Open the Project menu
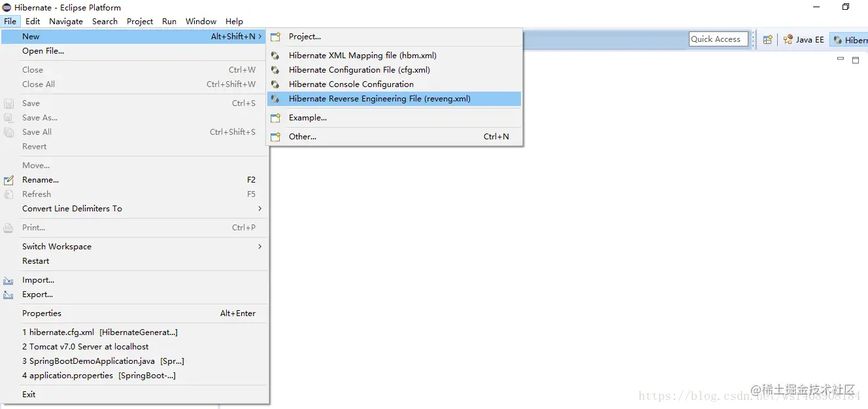The width and height of the screenshot is (868, 409). coord(140,21)
